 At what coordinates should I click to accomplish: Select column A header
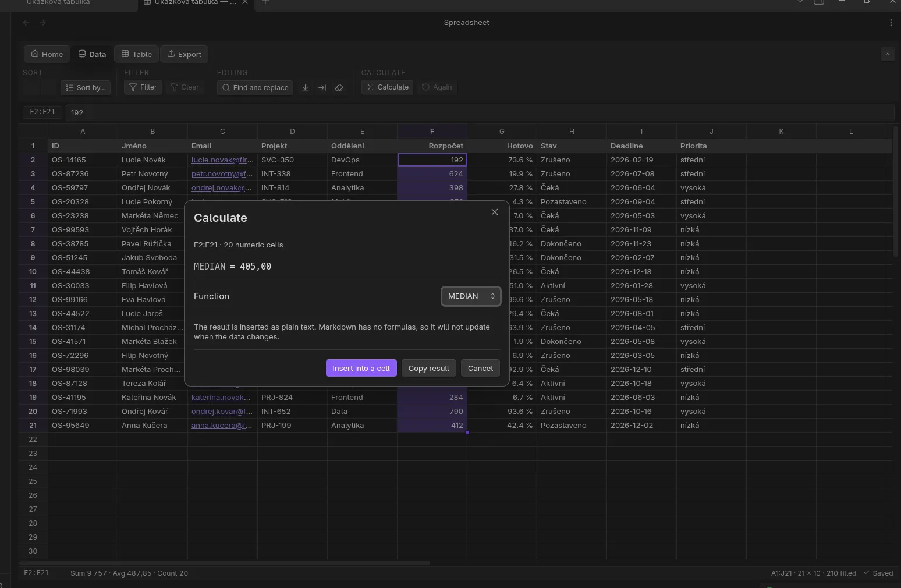click(83, 132)
